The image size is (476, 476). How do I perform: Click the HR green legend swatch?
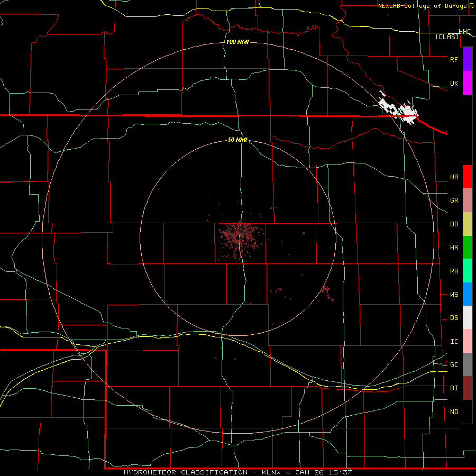467,248
